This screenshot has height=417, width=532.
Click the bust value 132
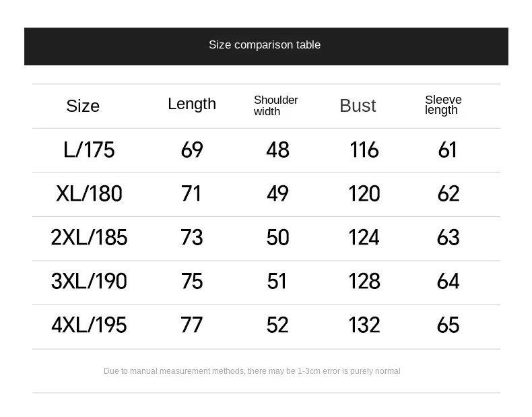(x=364, y=325)
